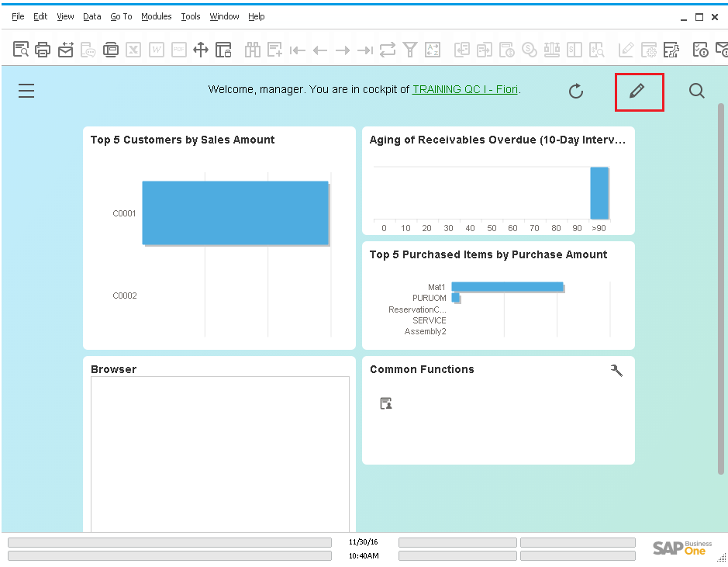Open the cockpit search magnifier
The image size is (728, 567).
[696, 91]
